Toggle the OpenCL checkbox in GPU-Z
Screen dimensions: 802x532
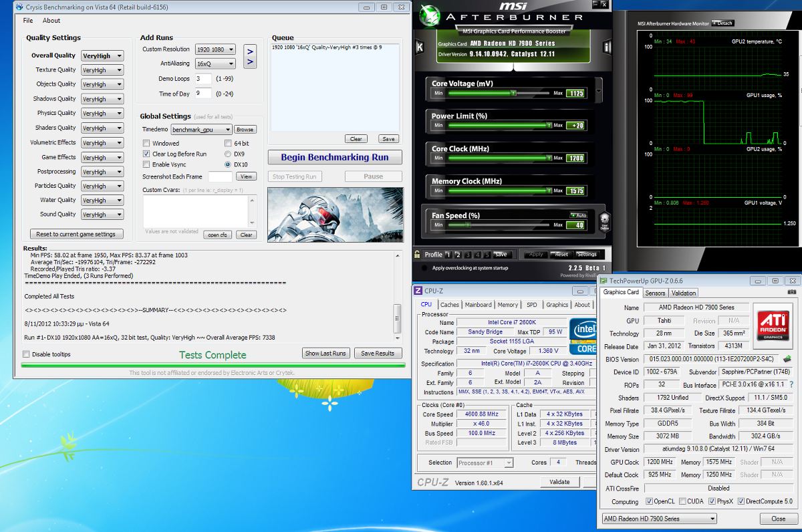click(650, 501)
